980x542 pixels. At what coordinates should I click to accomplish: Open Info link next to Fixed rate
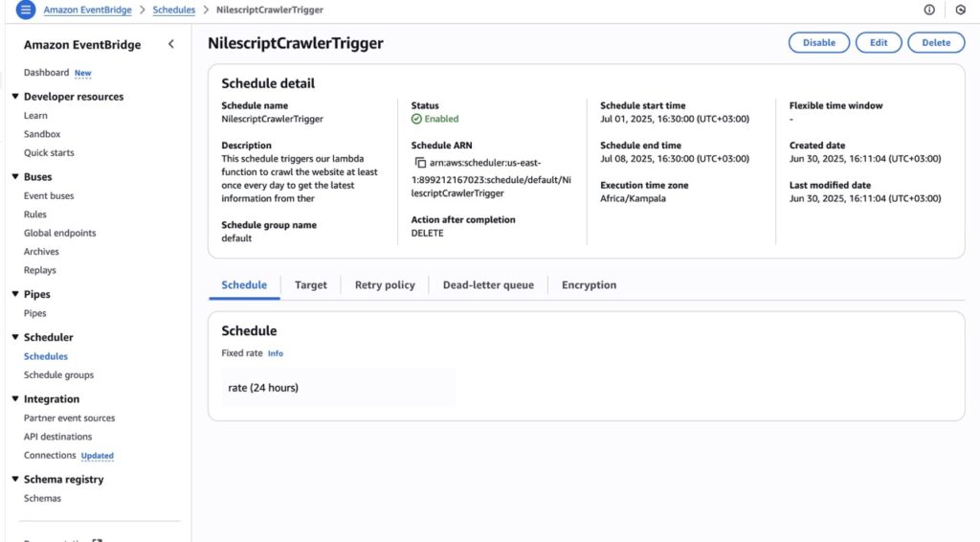click(275, 353)
